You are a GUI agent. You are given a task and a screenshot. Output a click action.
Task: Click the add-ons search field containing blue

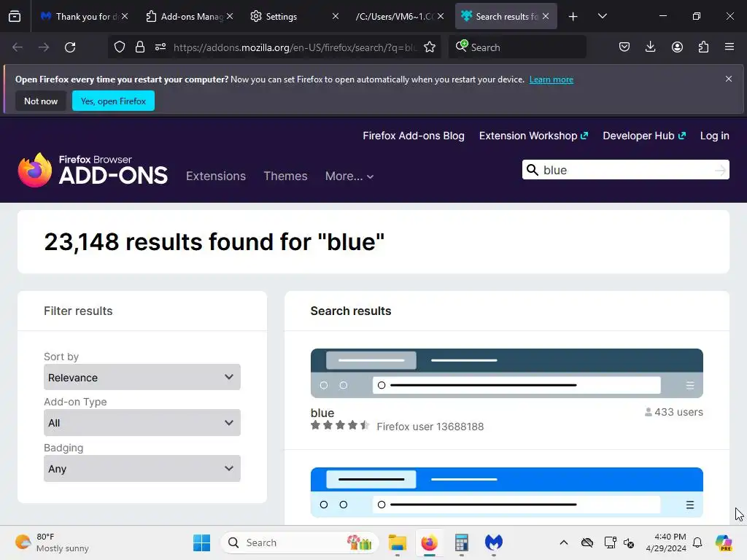point(627,170)
